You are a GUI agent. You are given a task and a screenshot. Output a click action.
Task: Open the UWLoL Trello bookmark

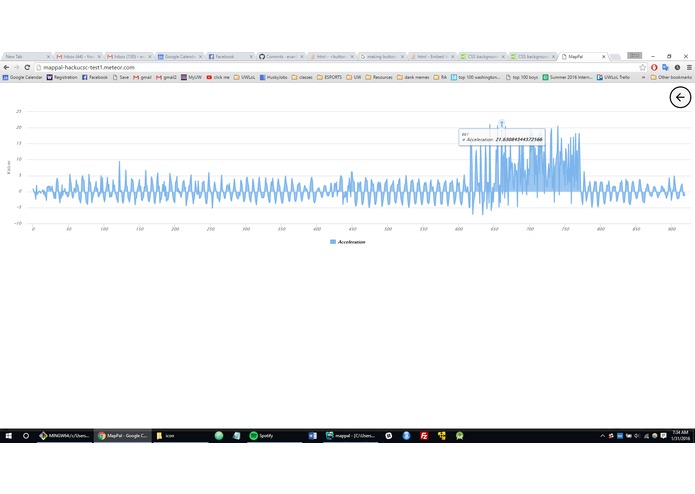coord(613,77)
